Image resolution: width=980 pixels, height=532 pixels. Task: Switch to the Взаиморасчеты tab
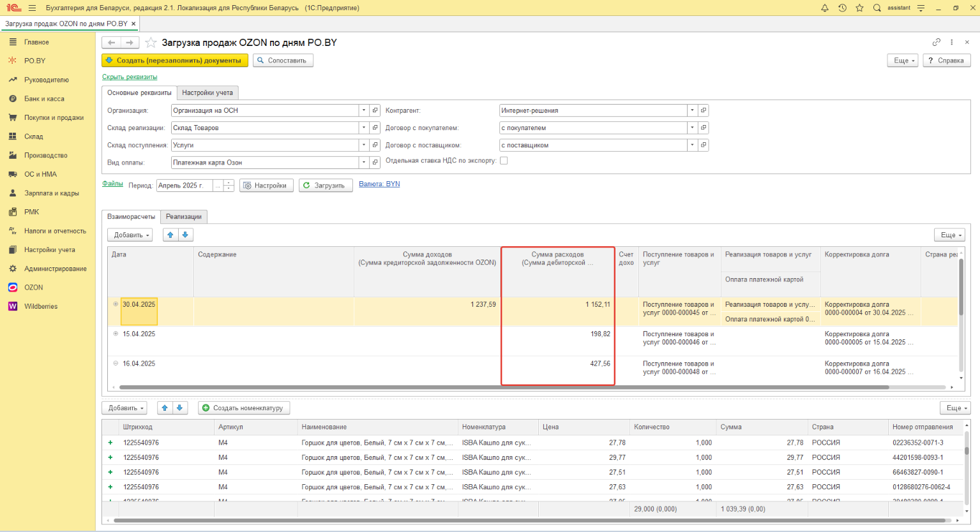(131, 216)
